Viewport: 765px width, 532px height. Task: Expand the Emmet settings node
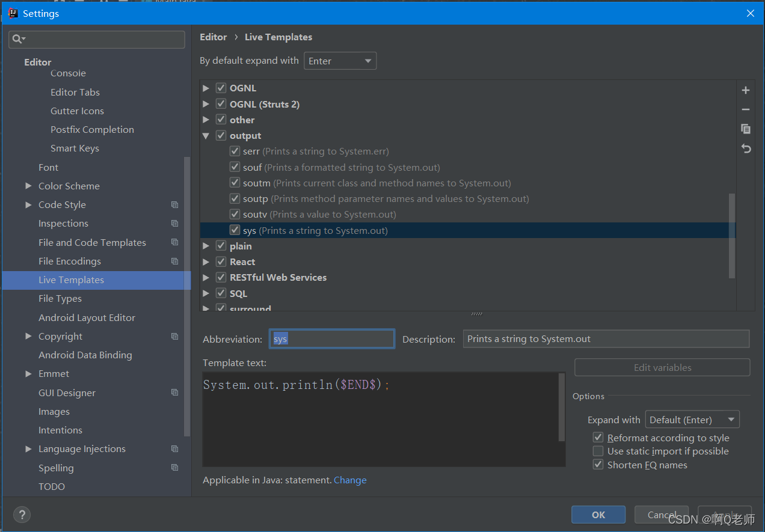(x=28, y=374)
